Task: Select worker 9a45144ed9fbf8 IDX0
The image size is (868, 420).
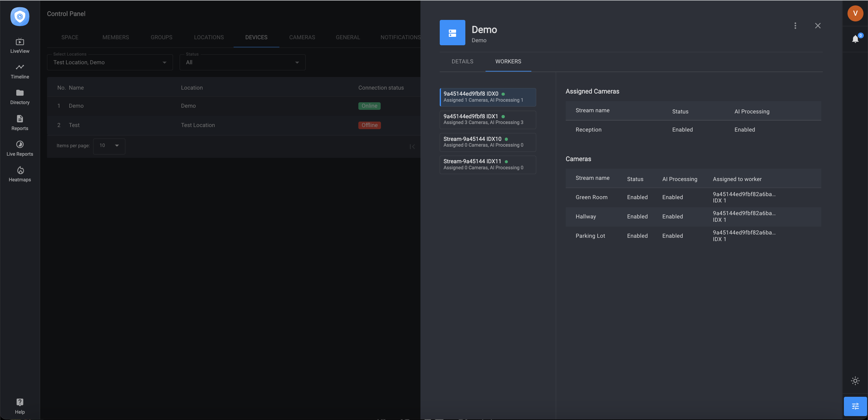Action: pos(488,97)
